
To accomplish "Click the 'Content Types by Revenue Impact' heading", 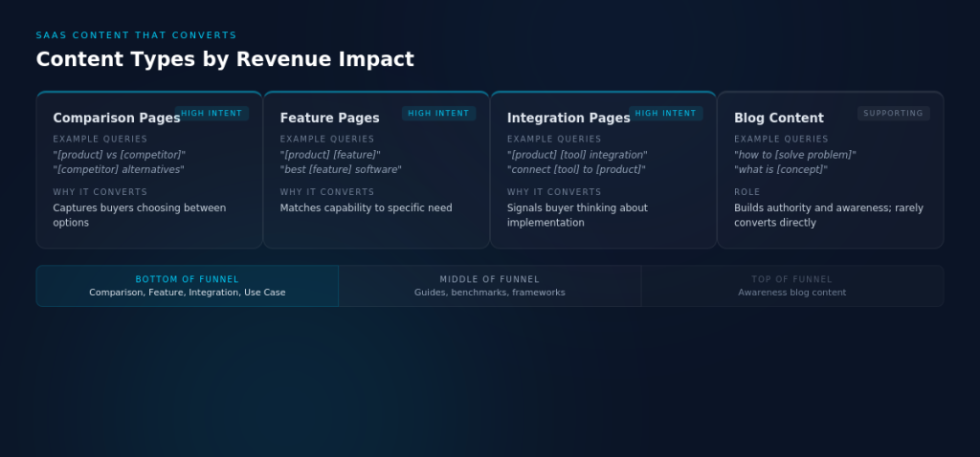I will (x=225, y=59).
